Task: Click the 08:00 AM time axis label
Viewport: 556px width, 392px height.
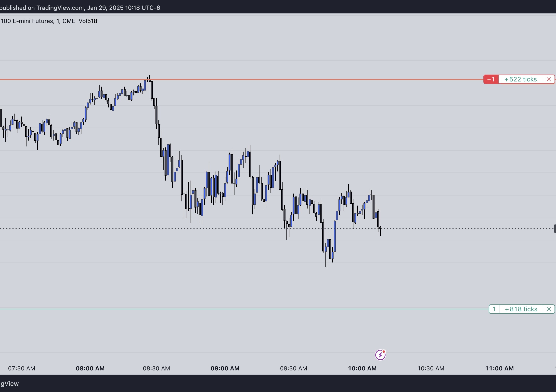Action: (x=90, y=368)
